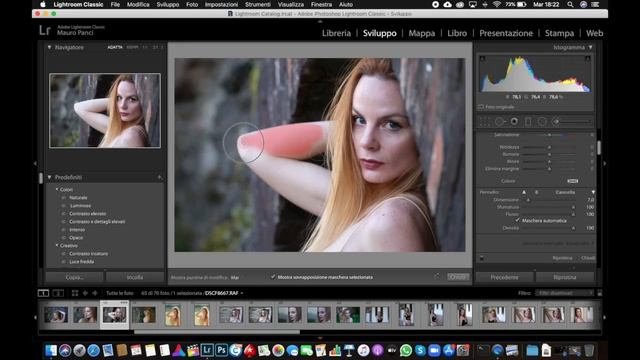
Task: Select first filmstrip thumbnail
Action: click(x=56, y=315)
